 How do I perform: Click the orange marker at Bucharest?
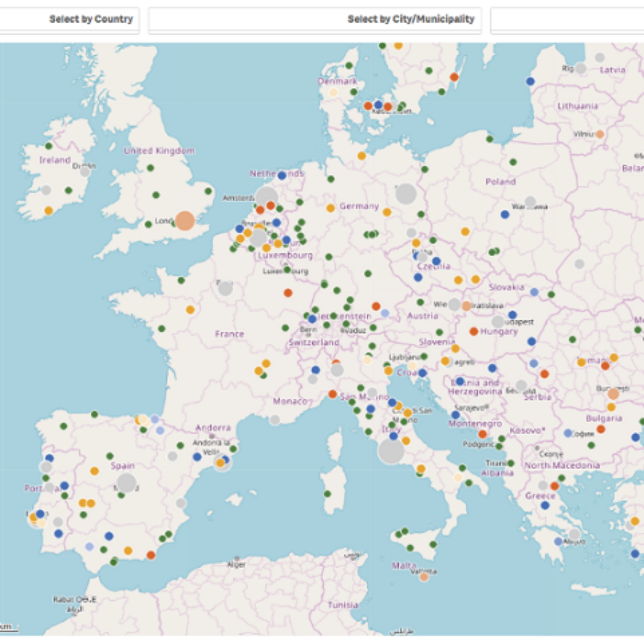tap(613, 394)
